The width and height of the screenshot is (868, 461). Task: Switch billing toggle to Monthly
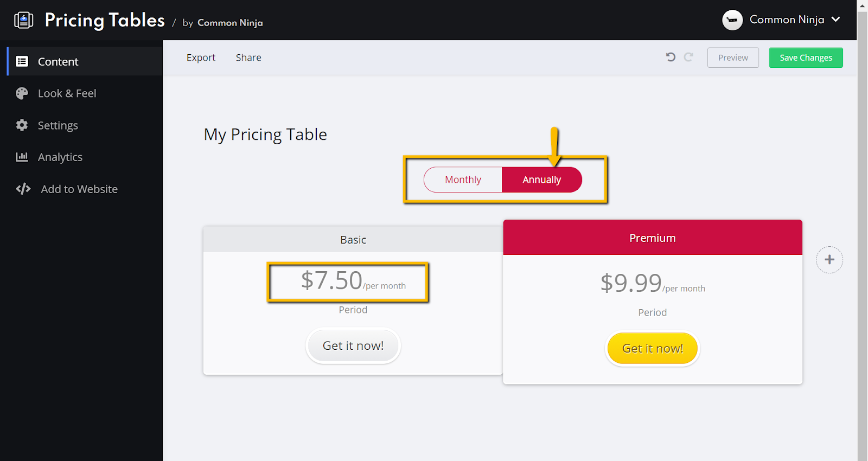[x=463, y=180]
